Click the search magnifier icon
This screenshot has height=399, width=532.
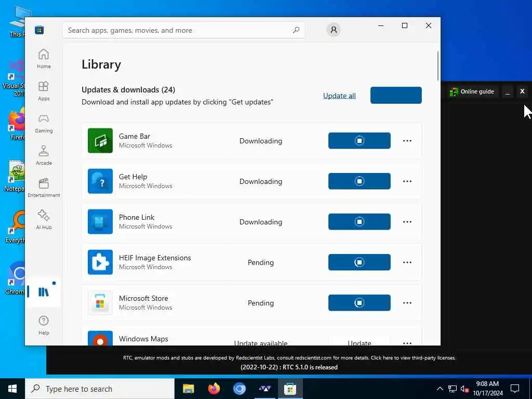pos(296,30)
